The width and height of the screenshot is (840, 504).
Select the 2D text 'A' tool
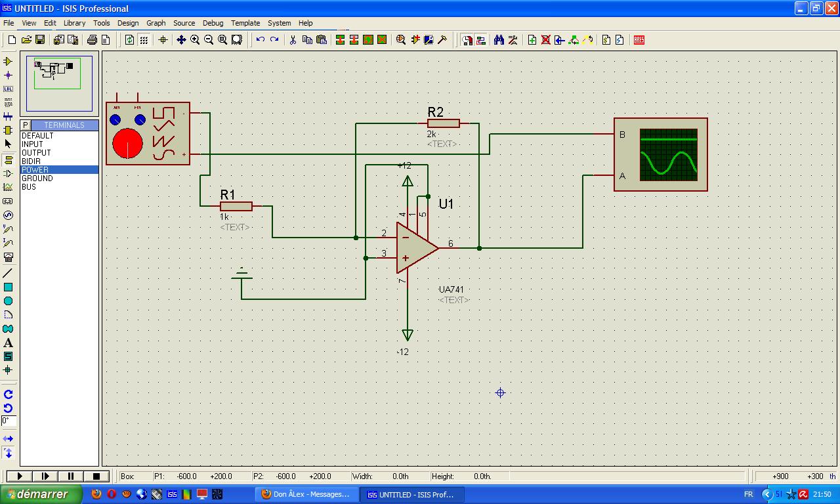pos(8,343)
